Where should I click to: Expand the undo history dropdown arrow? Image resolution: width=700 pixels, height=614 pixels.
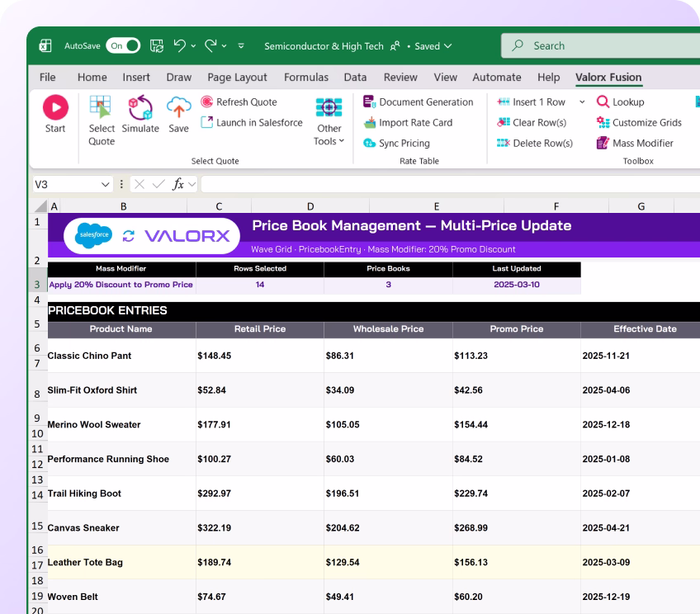pyautogui.click(x=193, y=46)
